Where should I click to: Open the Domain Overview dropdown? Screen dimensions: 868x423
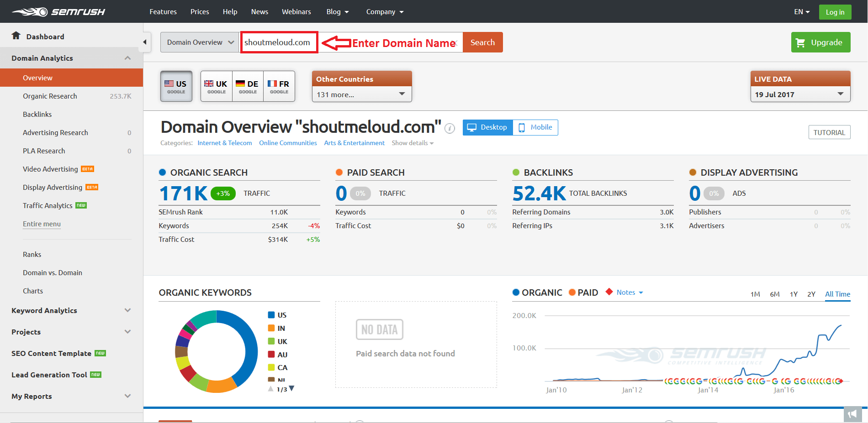tap(200, 42)
